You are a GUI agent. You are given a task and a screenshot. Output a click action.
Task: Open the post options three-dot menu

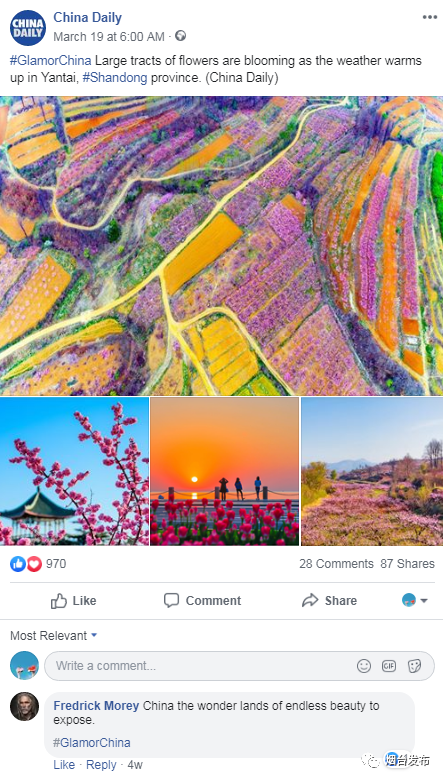coord(430,17)
